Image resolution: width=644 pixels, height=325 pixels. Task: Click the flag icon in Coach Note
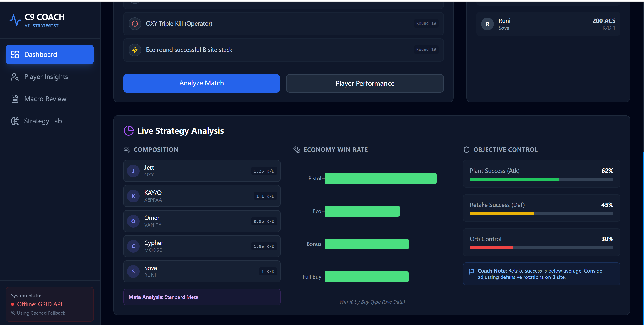click(x=471, y=271)
